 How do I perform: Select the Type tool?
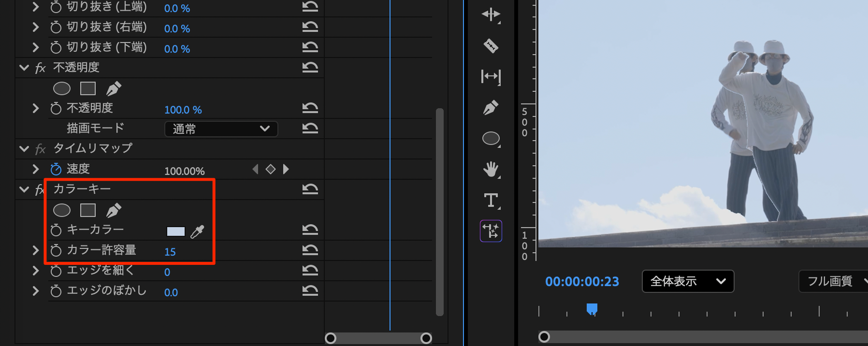coord(491,200)
